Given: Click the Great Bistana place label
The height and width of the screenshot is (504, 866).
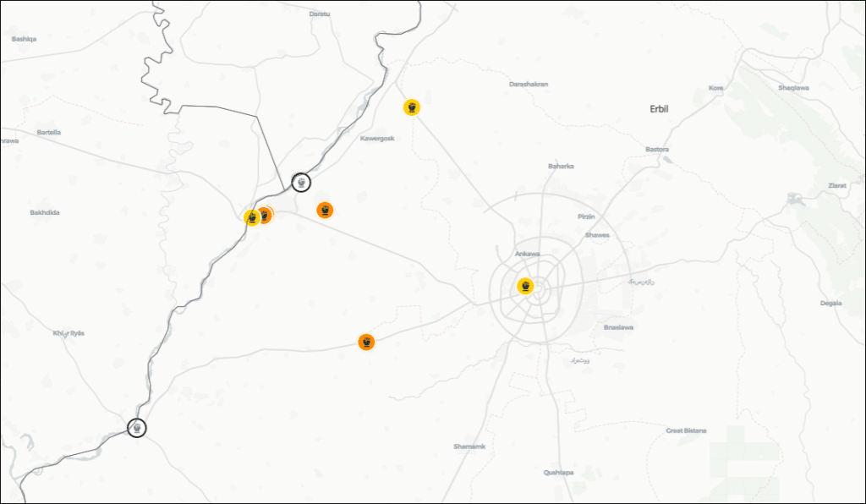Looking at the screenshot, I should pos(686,430).
